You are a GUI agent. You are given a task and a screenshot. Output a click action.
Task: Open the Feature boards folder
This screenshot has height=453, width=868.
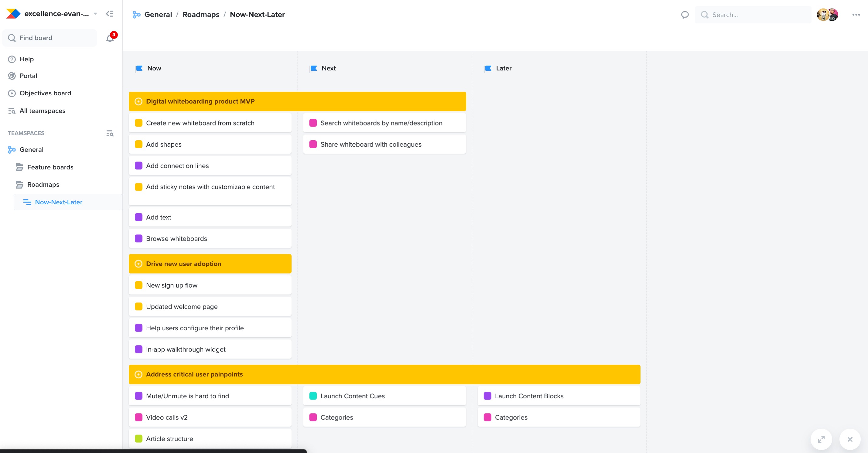50,167
